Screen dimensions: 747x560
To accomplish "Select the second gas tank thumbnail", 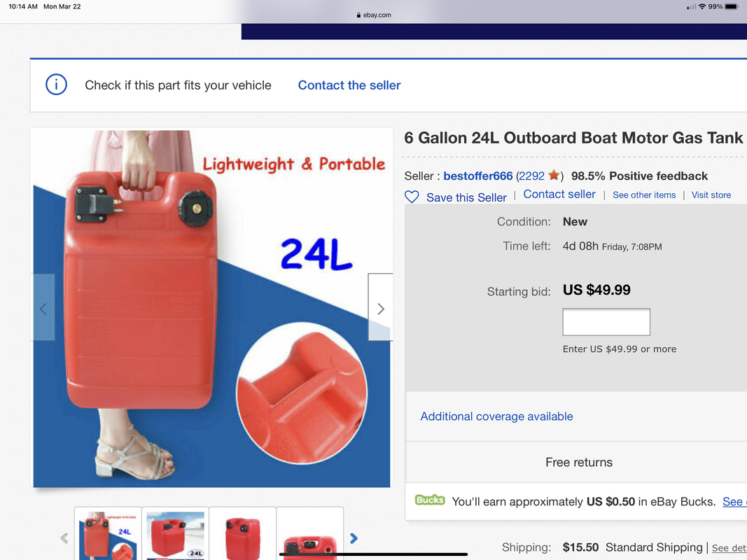I will click(x=175, y=534).
